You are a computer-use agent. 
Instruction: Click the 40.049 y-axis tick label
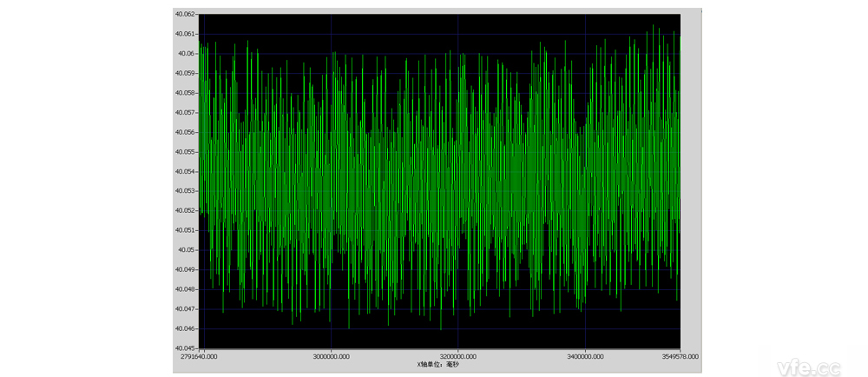(186, 270)
